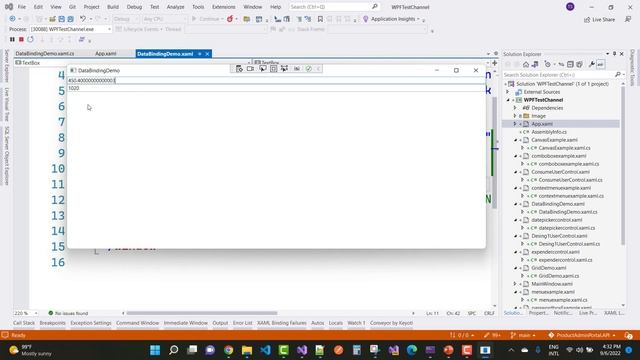Click Show All Files in Solution Explorer

[579, 64]
